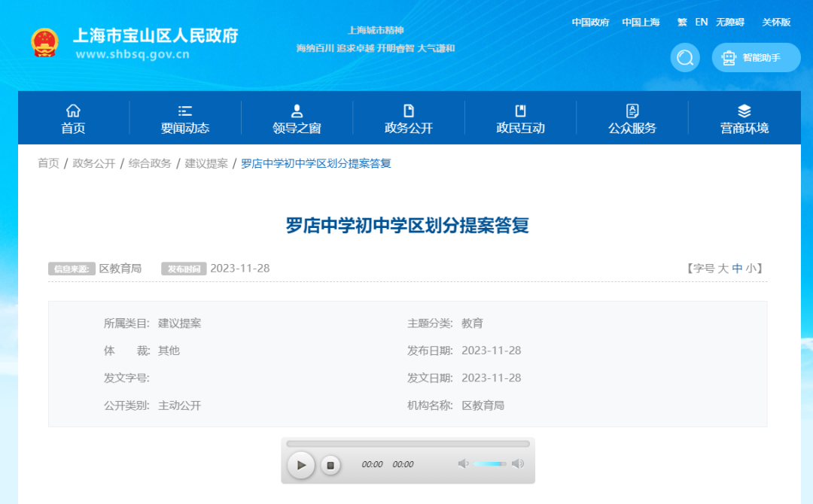This screenshot has width=813, height=504.
Task: Click the site title 上海市宝山区人民政府
Action: pos(156,35)
